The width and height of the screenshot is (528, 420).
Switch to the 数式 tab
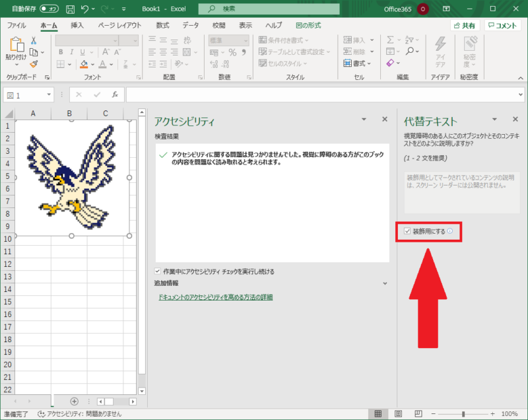pyautogui.click(x=162, y=26)
